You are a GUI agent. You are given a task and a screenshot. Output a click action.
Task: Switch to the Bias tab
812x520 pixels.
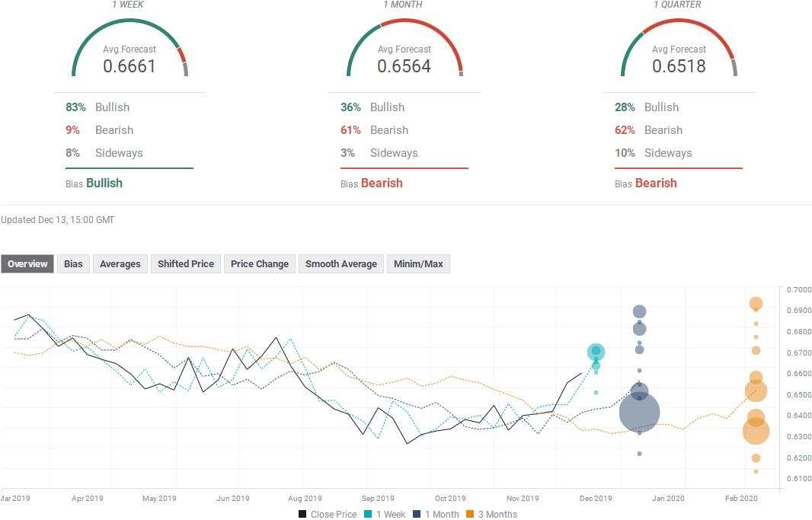(73, 264)
